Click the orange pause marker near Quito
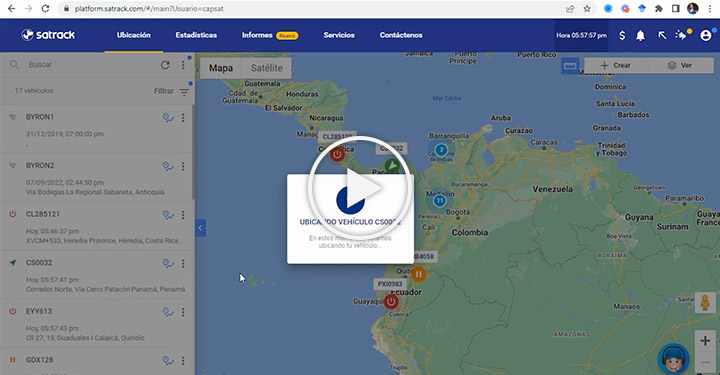The width and height of the screenshot is (720, 375). point(418,274)
